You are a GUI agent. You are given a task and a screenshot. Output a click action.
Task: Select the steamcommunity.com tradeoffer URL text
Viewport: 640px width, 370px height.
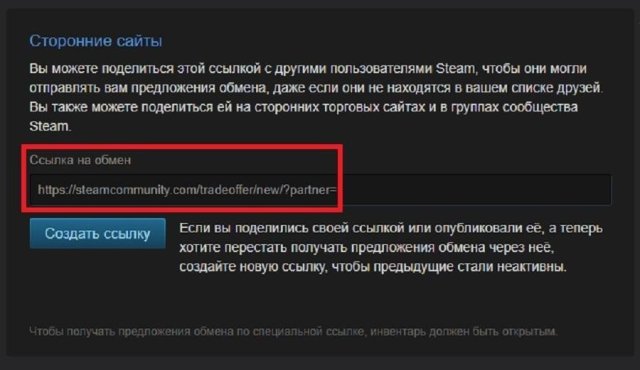(x=187, y=190)
